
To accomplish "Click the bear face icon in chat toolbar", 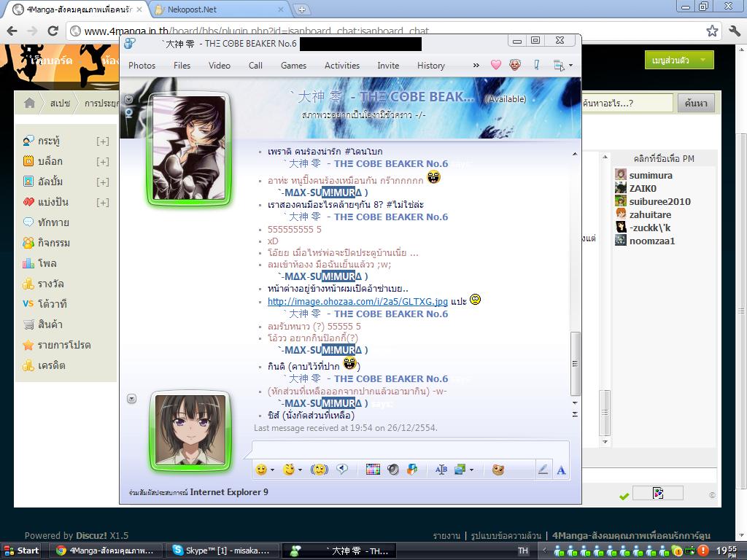I will (498, 470).
